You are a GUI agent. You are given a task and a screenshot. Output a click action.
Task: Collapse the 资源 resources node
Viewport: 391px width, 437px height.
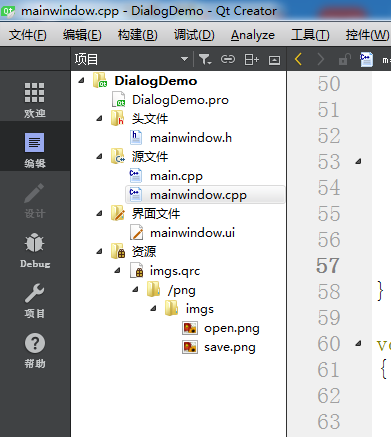click(x=99, y=251)
